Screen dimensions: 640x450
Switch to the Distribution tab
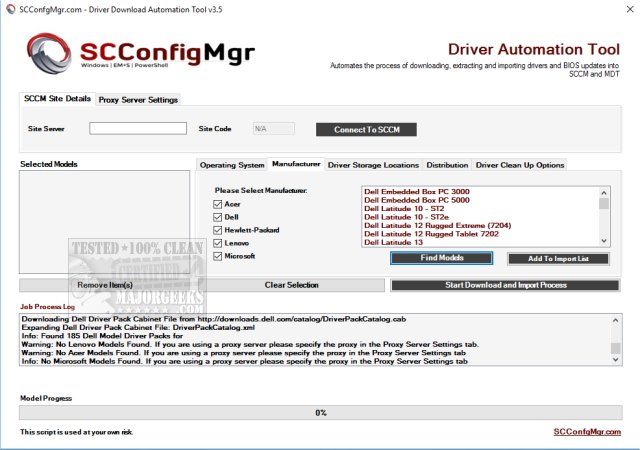click(447, 165)
